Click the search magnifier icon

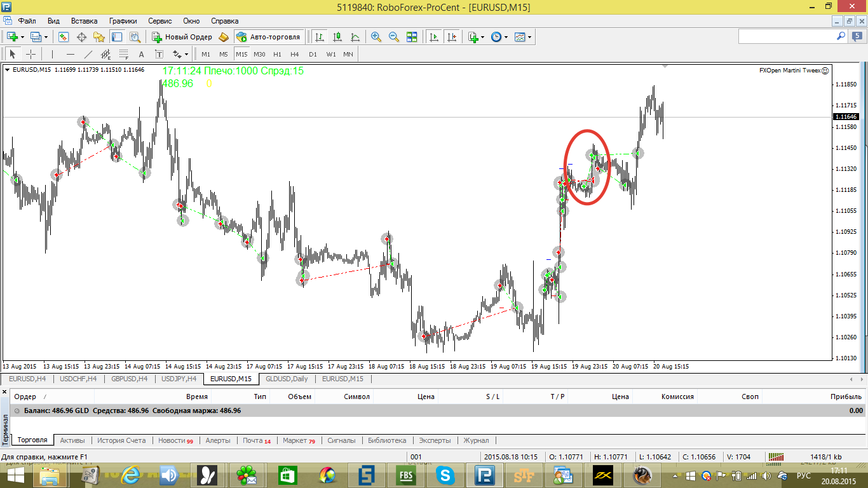pos(841,37)
